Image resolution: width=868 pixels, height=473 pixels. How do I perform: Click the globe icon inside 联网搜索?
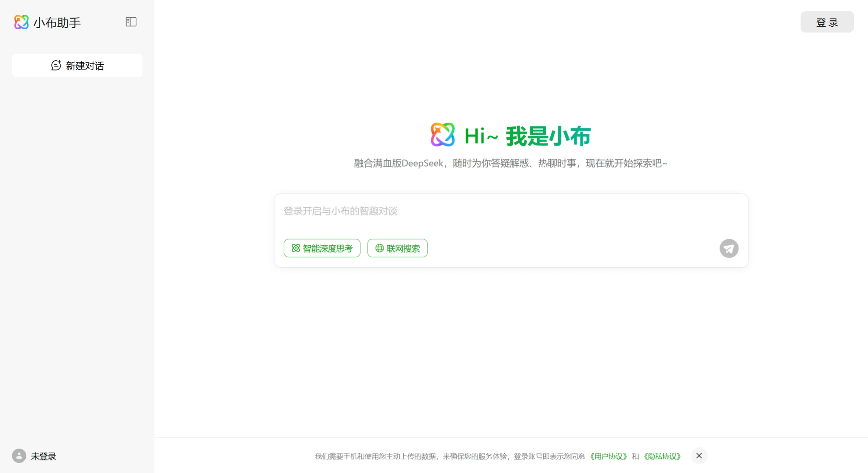click(x=379, y=248)
